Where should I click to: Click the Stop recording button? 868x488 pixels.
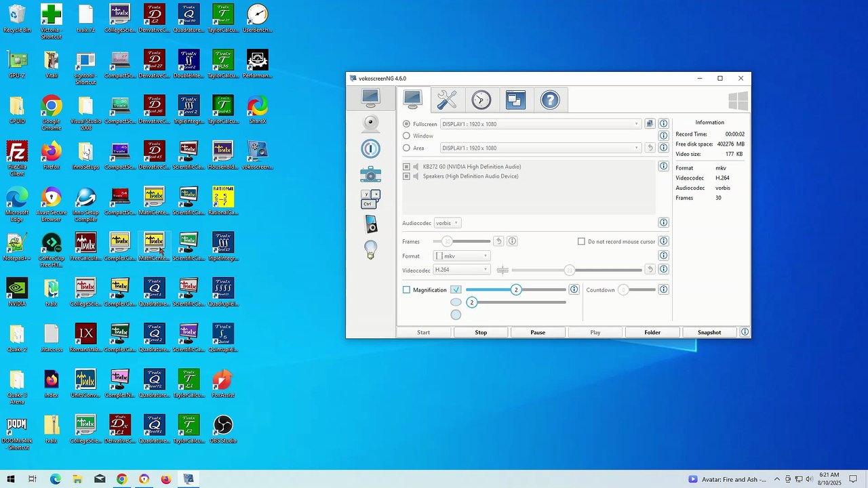click(x=481, y=332)
